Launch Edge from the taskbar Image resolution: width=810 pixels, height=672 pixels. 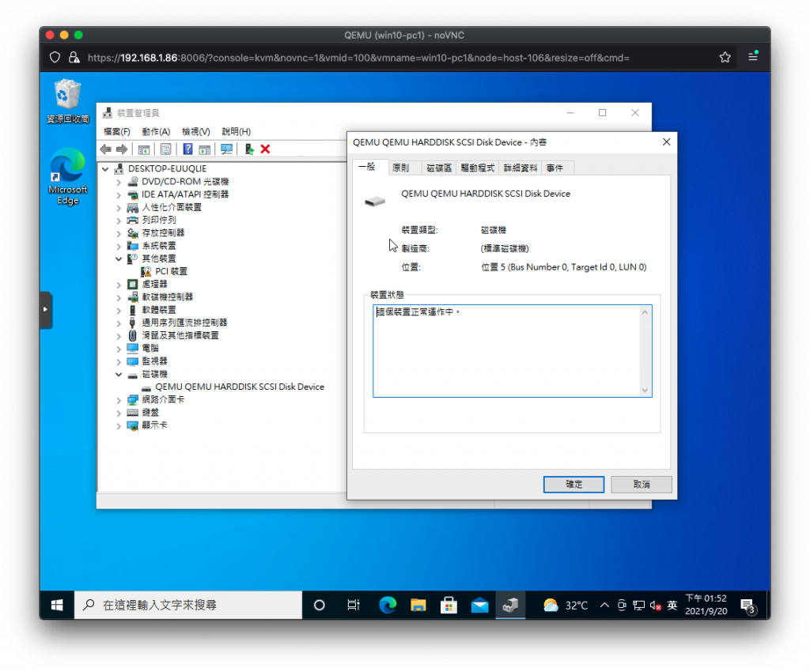(x=388, y=605)
